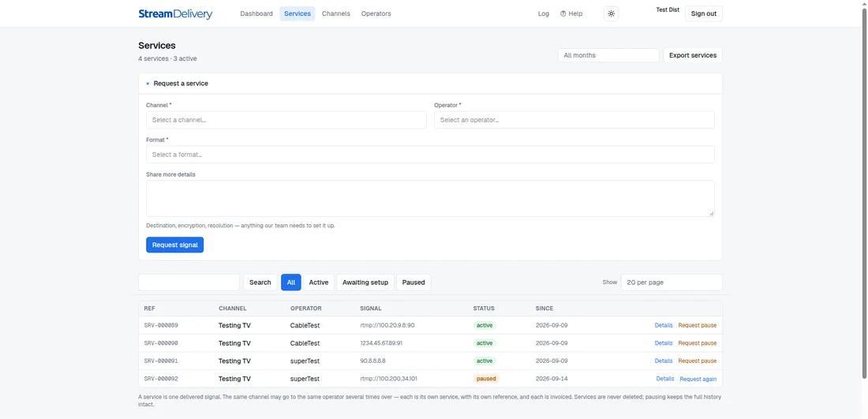Open the All months dropdown

608,55
